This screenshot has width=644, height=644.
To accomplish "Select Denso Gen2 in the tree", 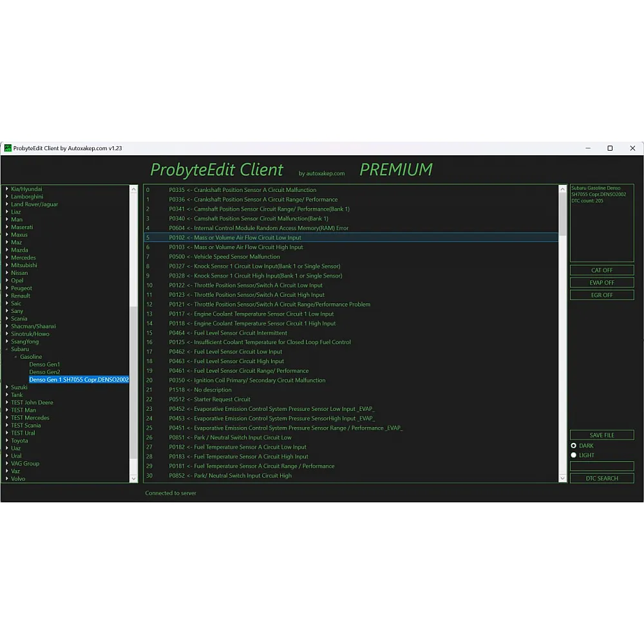I will coord(44,372).
